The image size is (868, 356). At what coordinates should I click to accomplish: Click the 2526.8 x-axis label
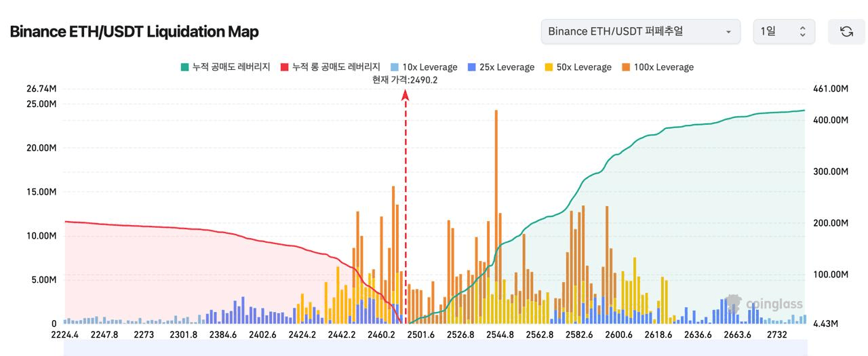[460, 334]
